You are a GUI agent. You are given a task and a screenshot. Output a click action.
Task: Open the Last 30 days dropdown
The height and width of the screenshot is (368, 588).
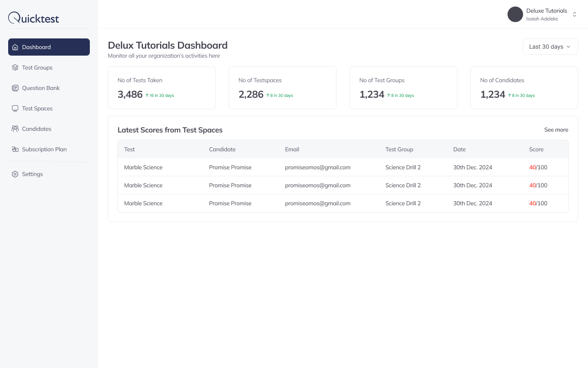(550, 47)
